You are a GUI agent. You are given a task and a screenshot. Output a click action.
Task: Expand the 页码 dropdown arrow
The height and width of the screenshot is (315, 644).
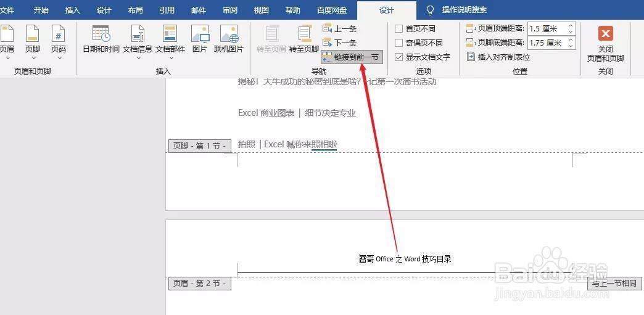click(59, 58)
